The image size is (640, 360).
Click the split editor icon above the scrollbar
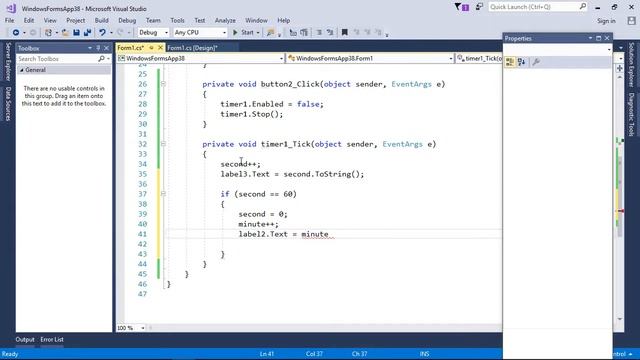(x=620, y=68)
